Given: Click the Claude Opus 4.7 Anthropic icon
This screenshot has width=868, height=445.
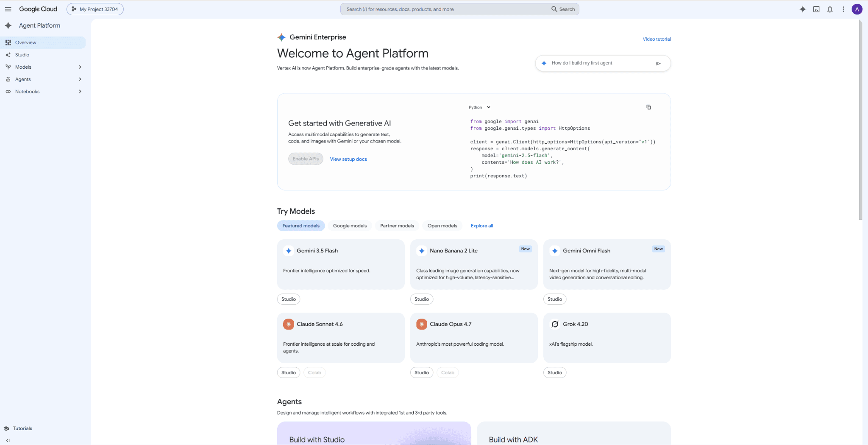Looking at the screenshot, I should (x=422, y=324).
